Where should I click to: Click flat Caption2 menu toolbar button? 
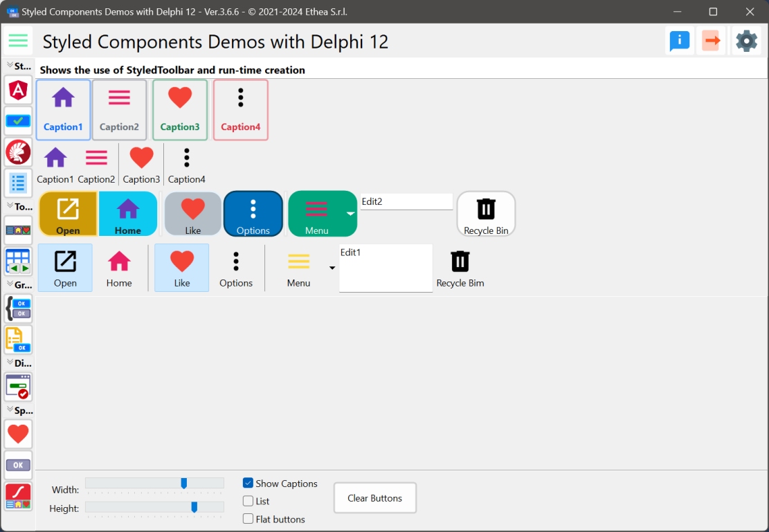(96, 166)
